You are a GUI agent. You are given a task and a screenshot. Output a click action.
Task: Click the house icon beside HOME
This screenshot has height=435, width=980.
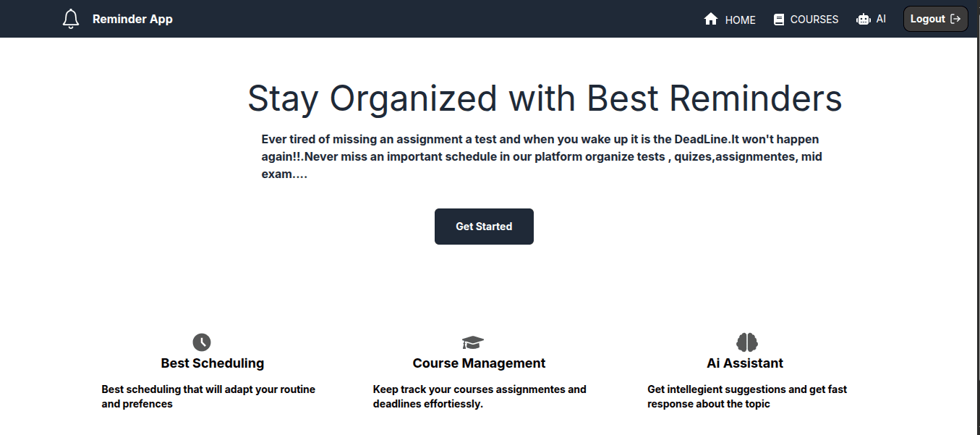click(711, 20)
